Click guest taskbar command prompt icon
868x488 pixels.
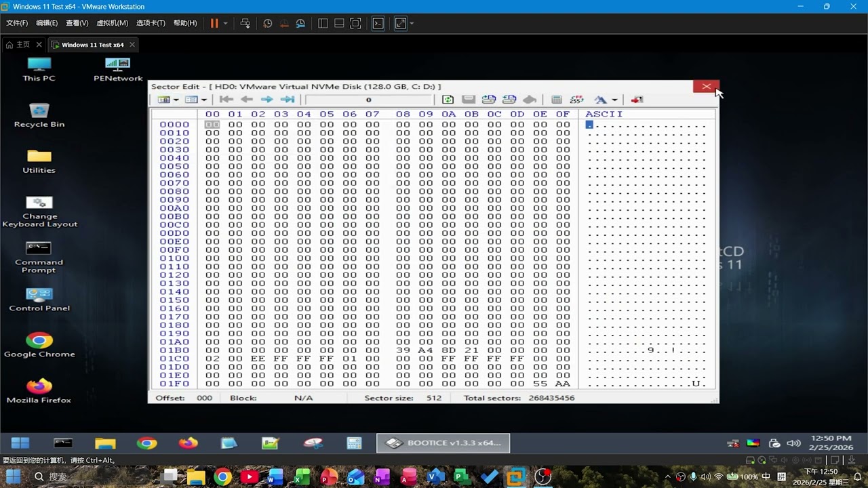[63, 443]
